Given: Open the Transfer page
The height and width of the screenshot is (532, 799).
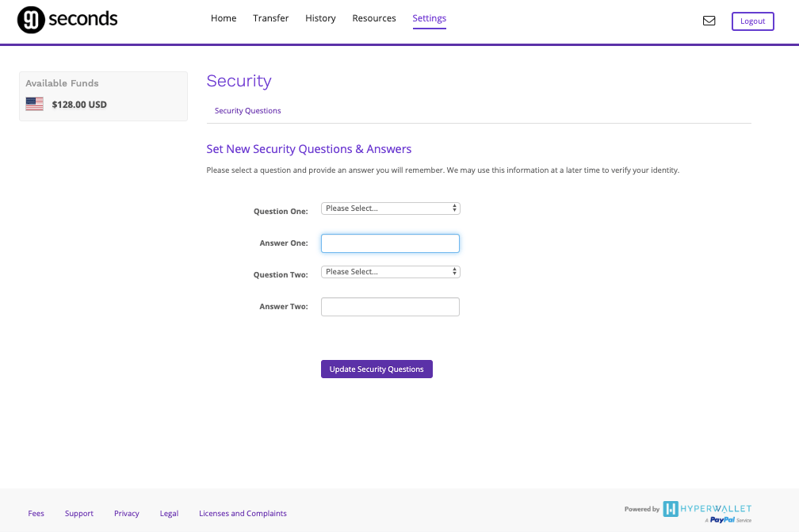Looking at the screenshot, I should tap(270, 17).
